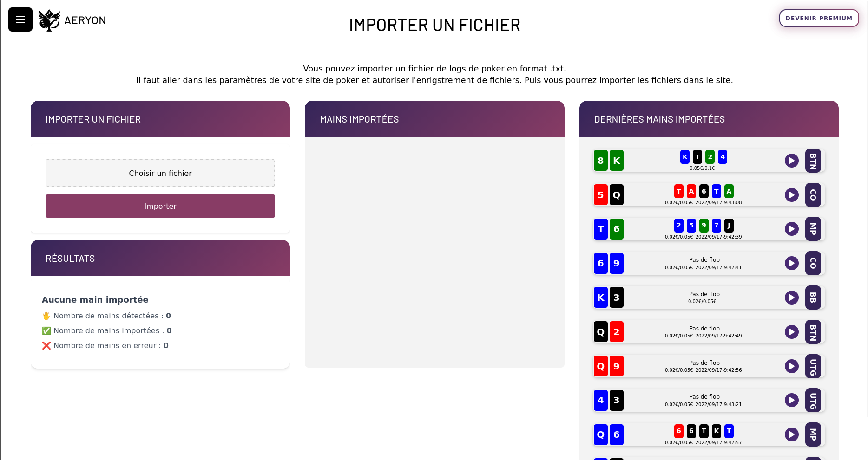Image resolution: width=868 pixels, height=460 pixels.
Task: Play the Q-2 hand replay
Action: (791, 332)
